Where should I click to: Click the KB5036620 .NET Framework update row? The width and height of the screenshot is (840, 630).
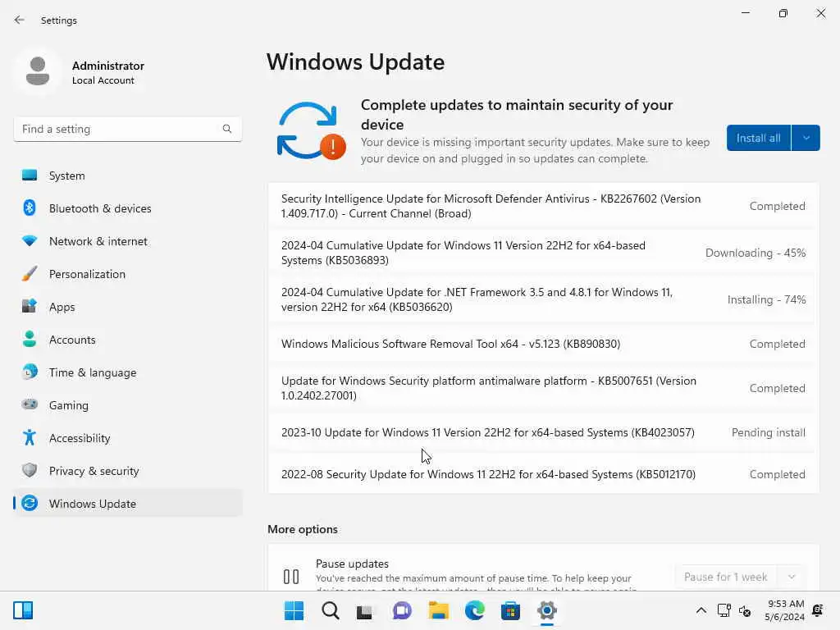point(543,299)
